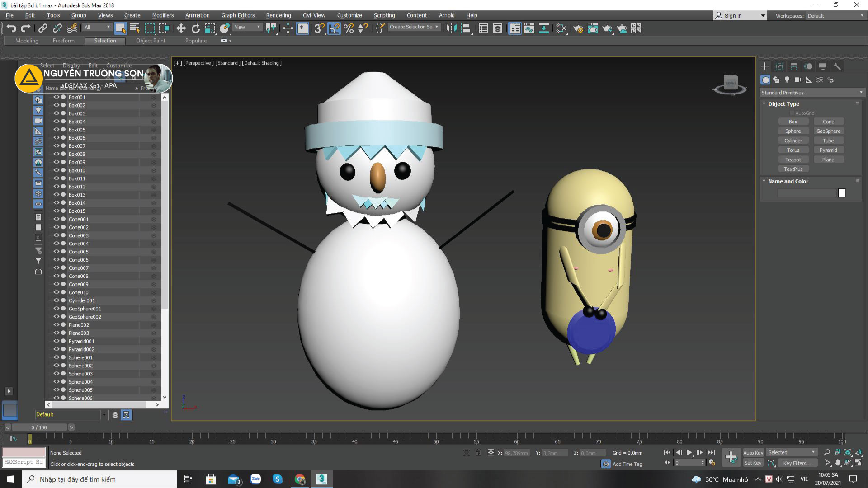The height and width of the screenshot is (488, 868).
Task: Switch to the Object Paint ribbon tab
Action: 151,41
